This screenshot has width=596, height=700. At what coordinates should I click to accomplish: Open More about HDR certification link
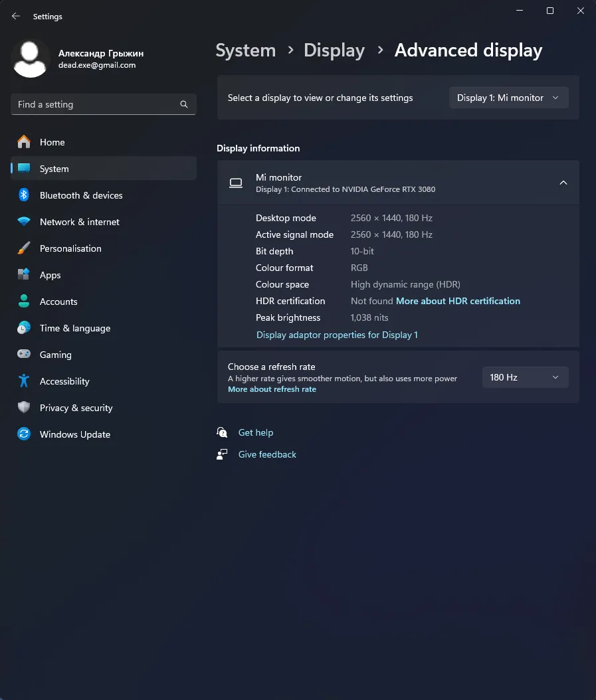(x=458, y=301)
